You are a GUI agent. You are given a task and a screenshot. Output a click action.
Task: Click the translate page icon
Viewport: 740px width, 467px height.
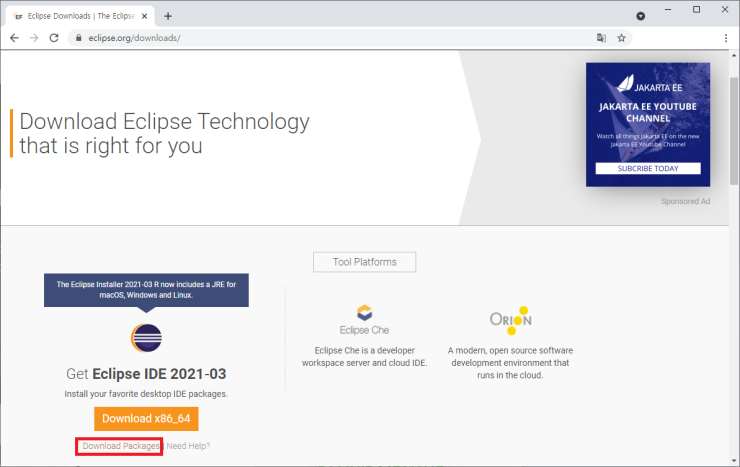tap(601, 38)
